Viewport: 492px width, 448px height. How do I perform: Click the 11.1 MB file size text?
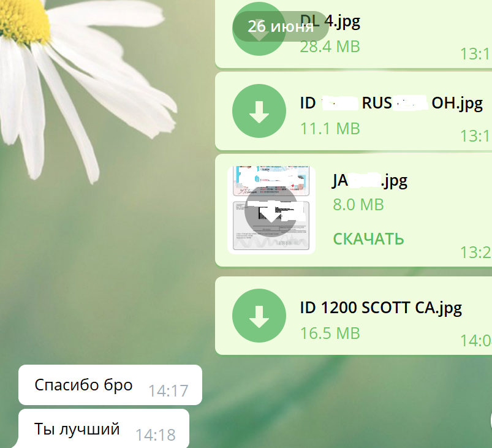[330, 129]
